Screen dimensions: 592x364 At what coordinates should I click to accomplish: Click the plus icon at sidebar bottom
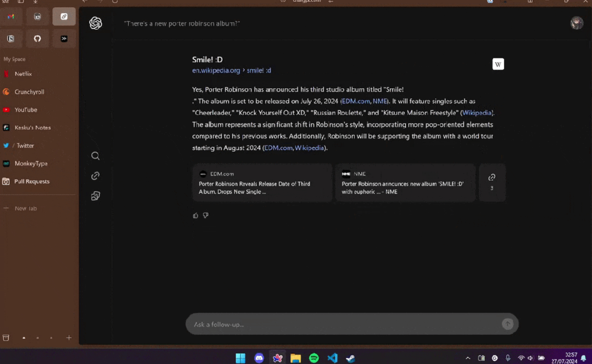tap(69, 338)
